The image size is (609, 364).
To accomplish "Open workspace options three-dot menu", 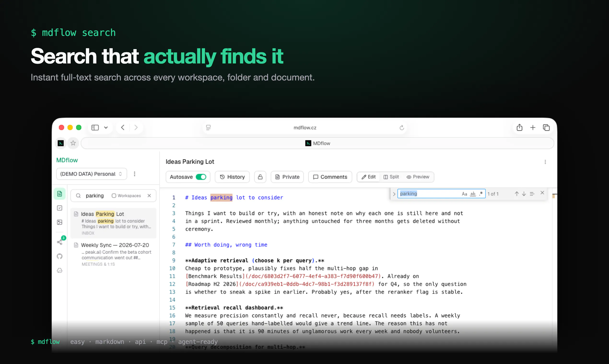I will pos(135,174).
